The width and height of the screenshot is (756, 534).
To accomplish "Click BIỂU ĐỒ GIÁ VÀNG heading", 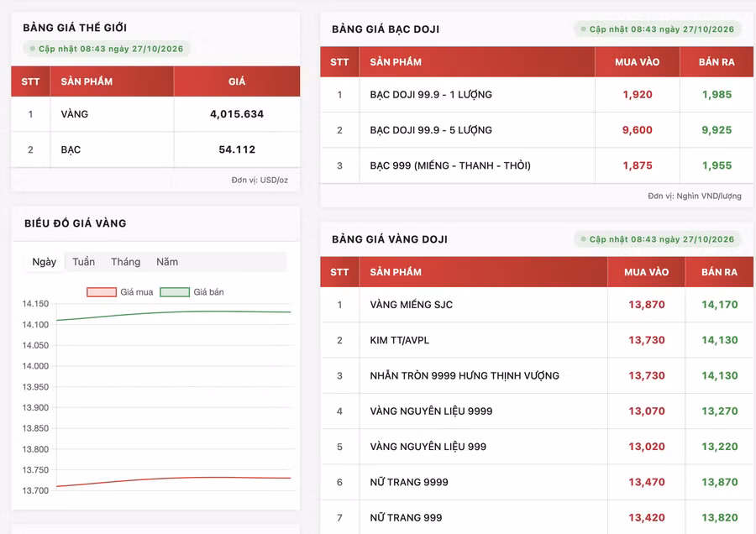I will (76, 223).
